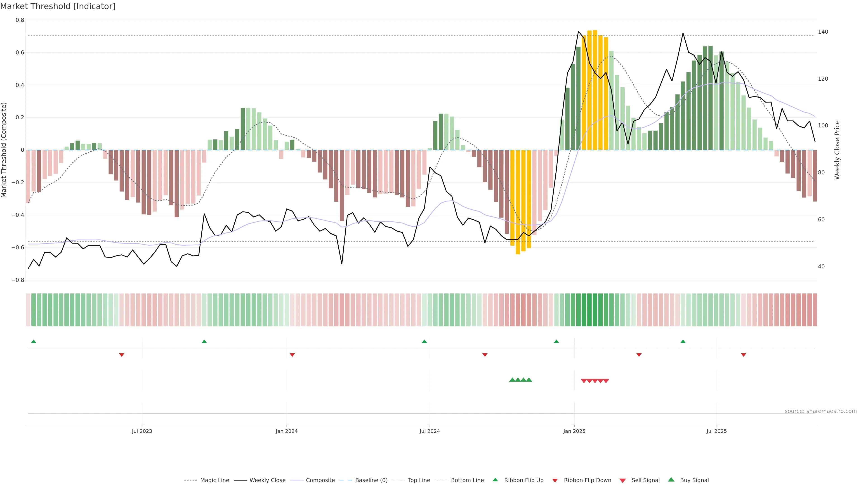
Task: Click the Ribbon Flip Up legend icon
Action: tap(495, 480)
